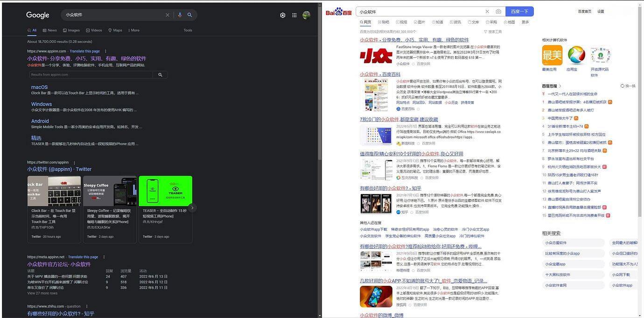This screenshot has height=318, width=644.
Task: Click the Baidu logo
Action: (x=339, y=12)
